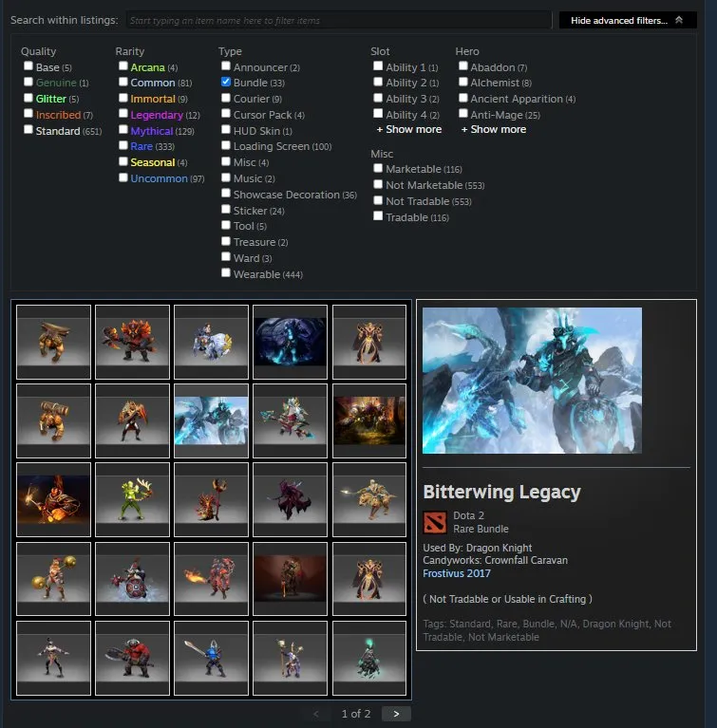Check the Ability 1 slot filter
This screenshot has height=728, width=717.
(378, 65)
